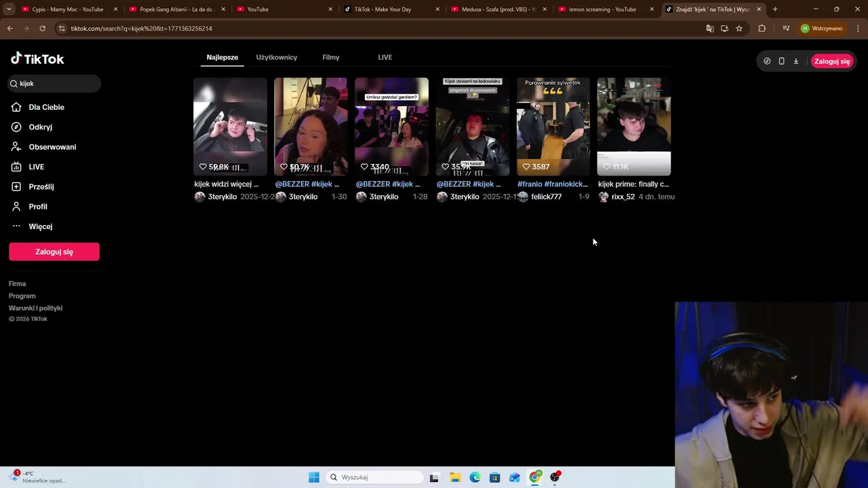
Task: Open Microsoft Store from taskbar
Action: click(495, 477)
